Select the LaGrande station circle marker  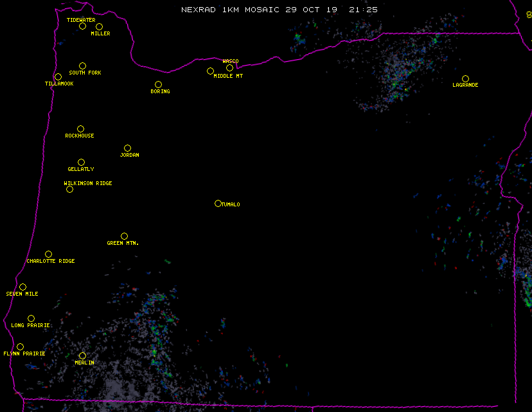(465, 78)
